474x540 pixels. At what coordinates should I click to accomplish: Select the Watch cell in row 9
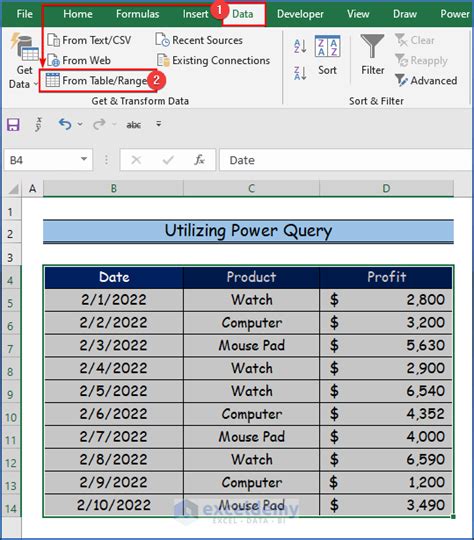251,391
